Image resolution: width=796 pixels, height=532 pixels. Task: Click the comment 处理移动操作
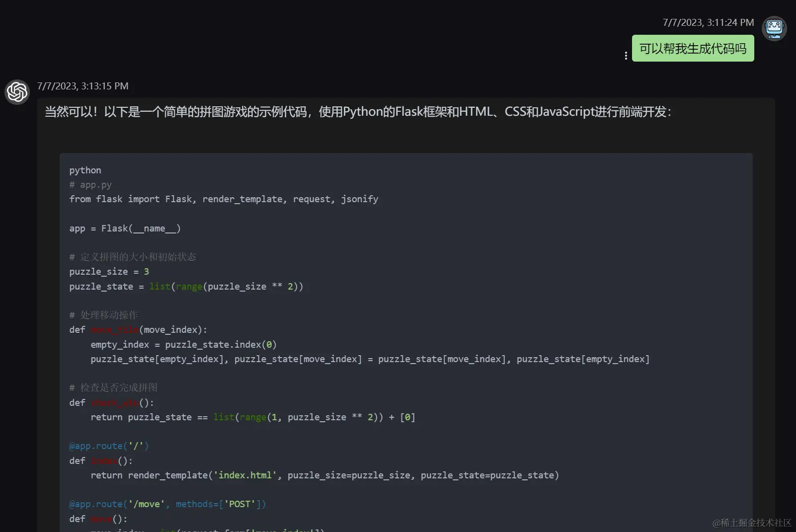[x=104, y=315]
